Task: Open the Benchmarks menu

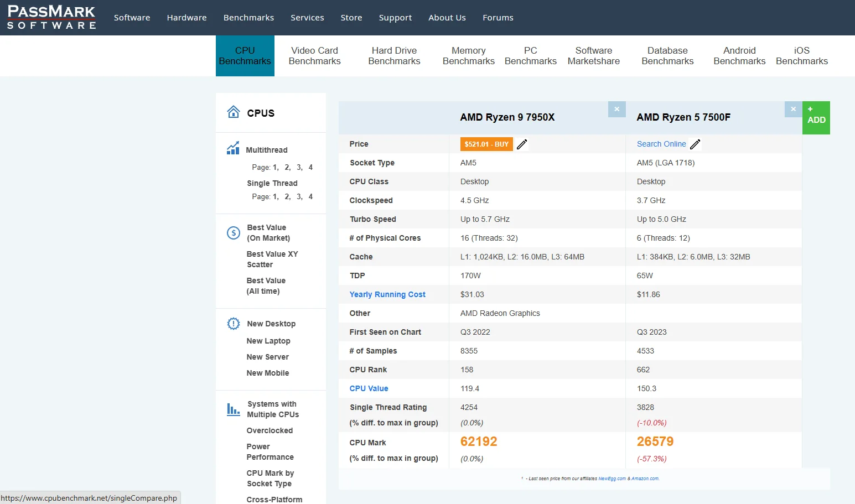Action: 248,18
